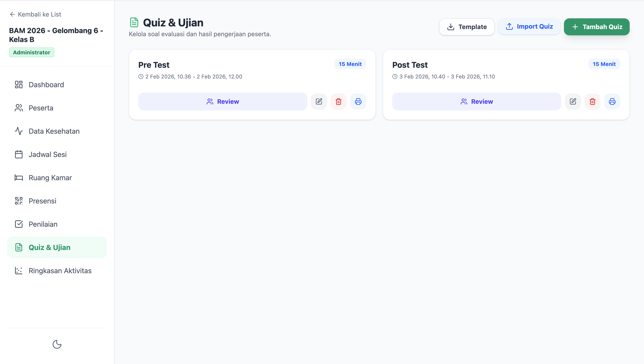Select Jadwal Sesi in sidebar
Viewport: 644px width, 364px height.
pos(57,154)
